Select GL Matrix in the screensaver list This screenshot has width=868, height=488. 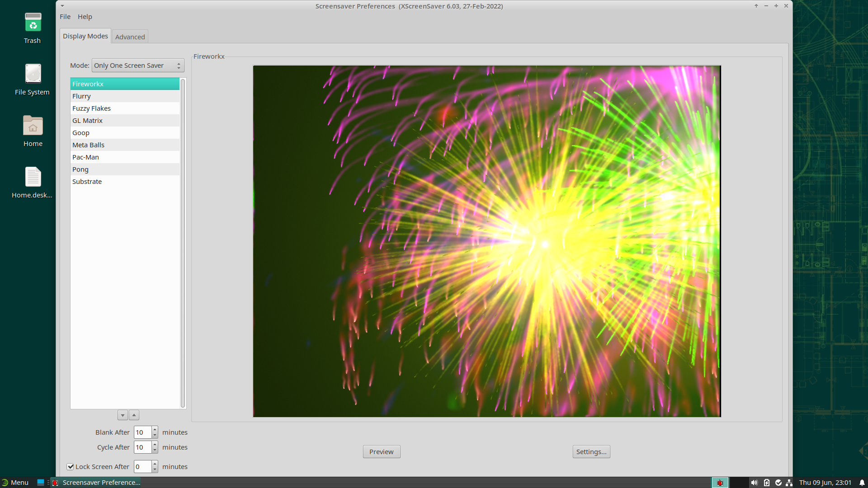(88, 121)
